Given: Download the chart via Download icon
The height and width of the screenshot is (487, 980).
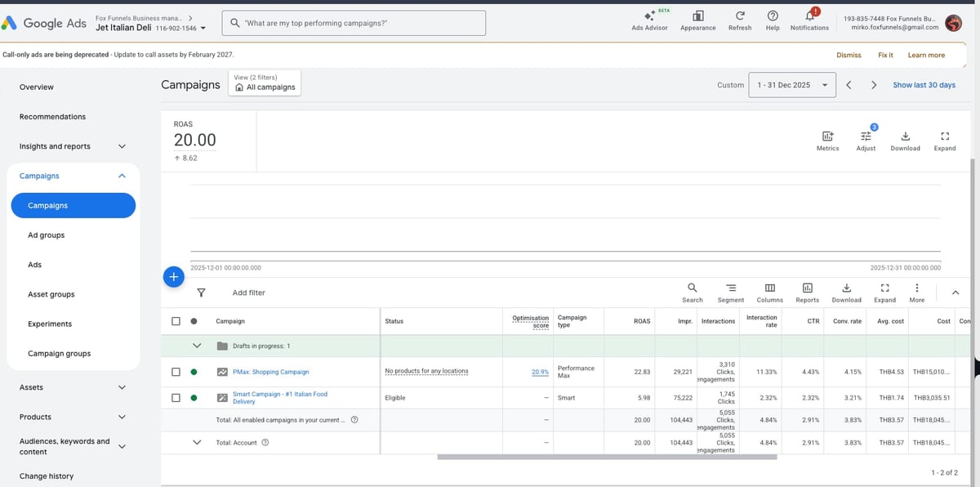Looking at the screenshot, I should click(905, 136).
